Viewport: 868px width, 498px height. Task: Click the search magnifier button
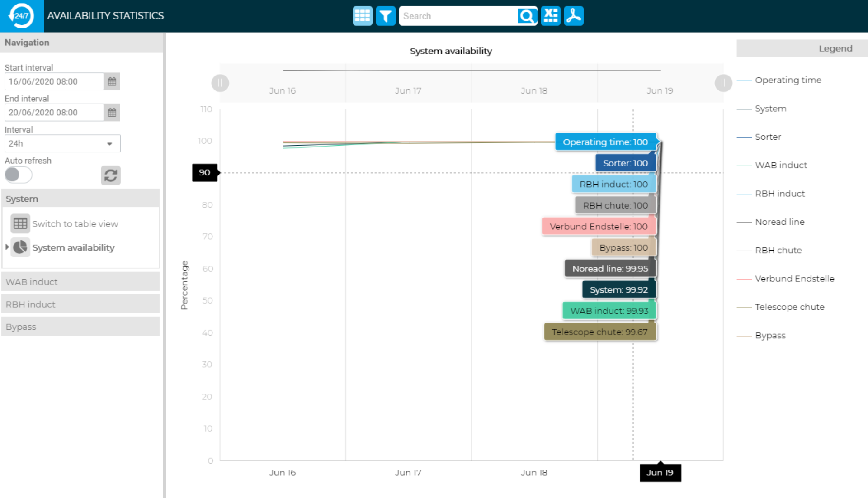coord(527,16)
